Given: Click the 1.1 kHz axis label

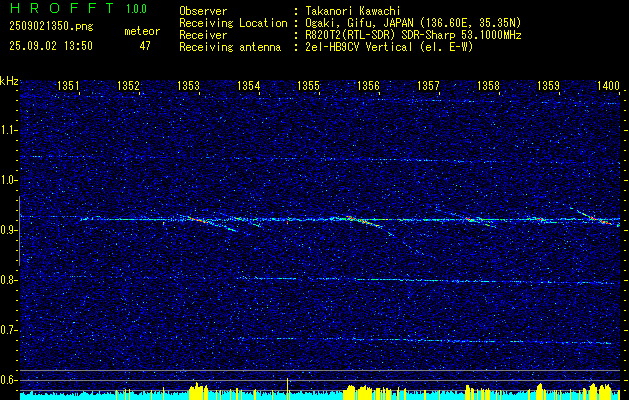Looking at the screenshot, I should tap(9, 130).
